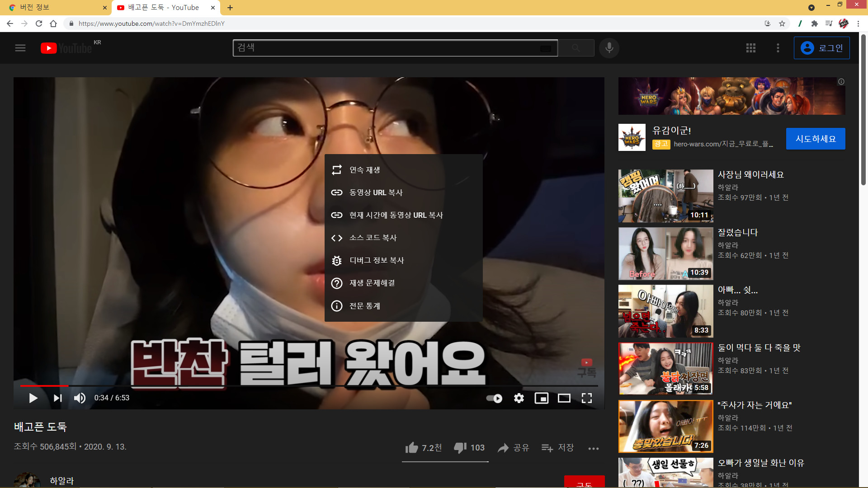This screenshot has width=868, height=488.
Task: Choose 전문 통계 from context menu
Action: coord(364,306)
